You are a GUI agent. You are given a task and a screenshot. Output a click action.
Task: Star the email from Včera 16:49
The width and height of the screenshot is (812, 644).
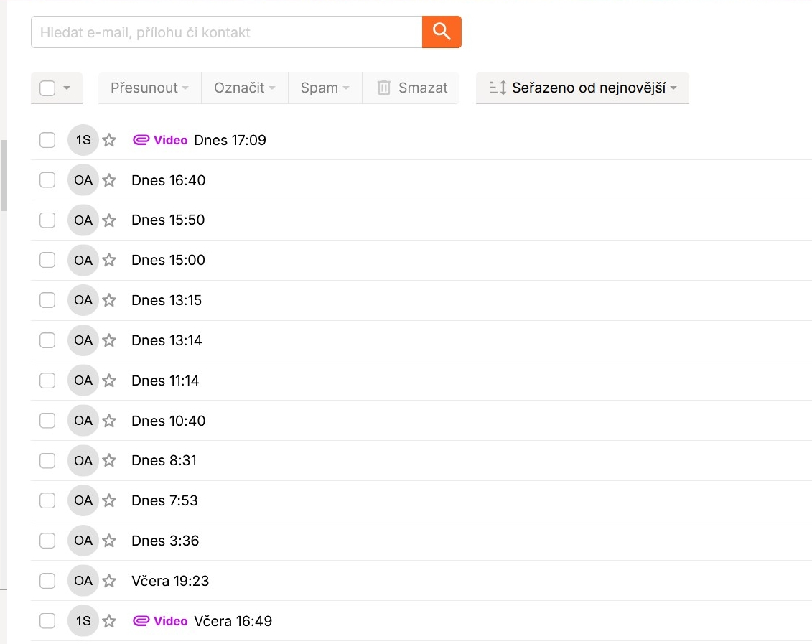click(x=108, y=621)
